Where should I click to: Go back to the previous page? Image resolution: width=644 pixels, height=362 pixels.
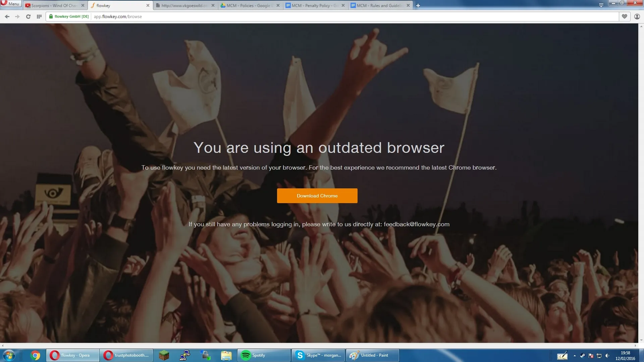pyautogui.click(x=7, y=16)
